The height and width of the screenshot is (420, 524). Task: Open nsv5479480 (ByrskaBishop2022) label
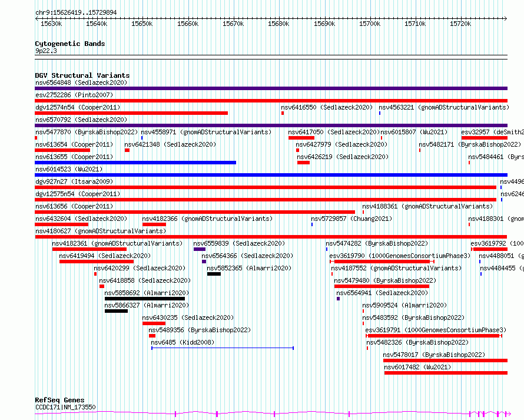click(385, 280)
